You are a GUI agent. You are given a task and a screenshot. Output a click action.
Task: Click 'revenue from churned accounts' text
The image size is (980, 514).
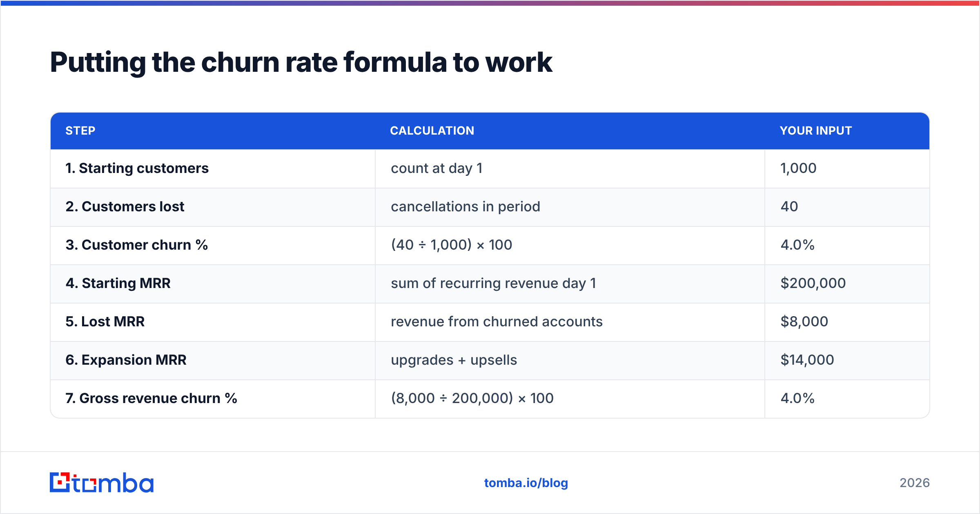tap(497, 322)
